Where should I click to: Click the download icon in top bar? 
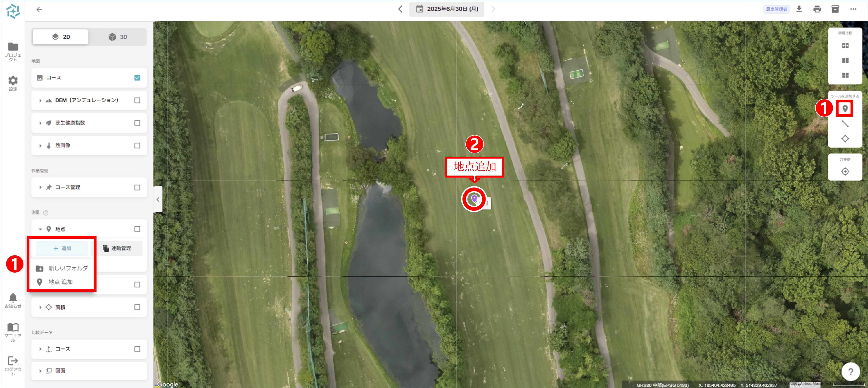tap(799, 9)
